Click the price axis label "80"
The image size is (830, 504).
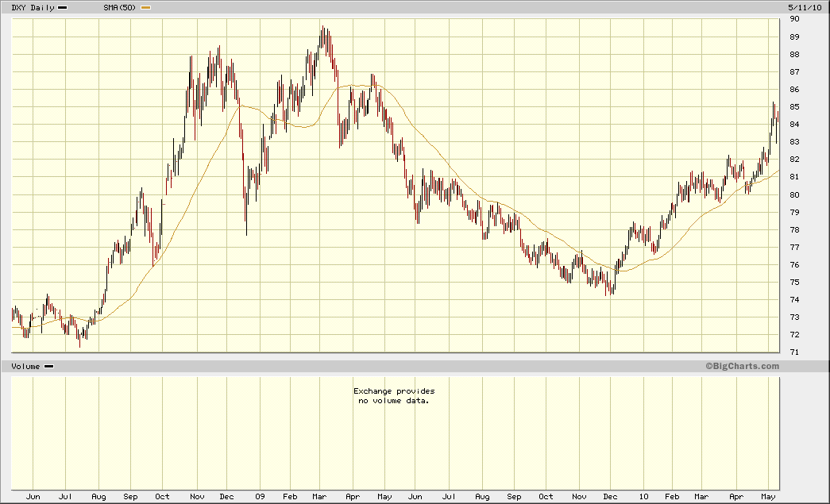794,194
